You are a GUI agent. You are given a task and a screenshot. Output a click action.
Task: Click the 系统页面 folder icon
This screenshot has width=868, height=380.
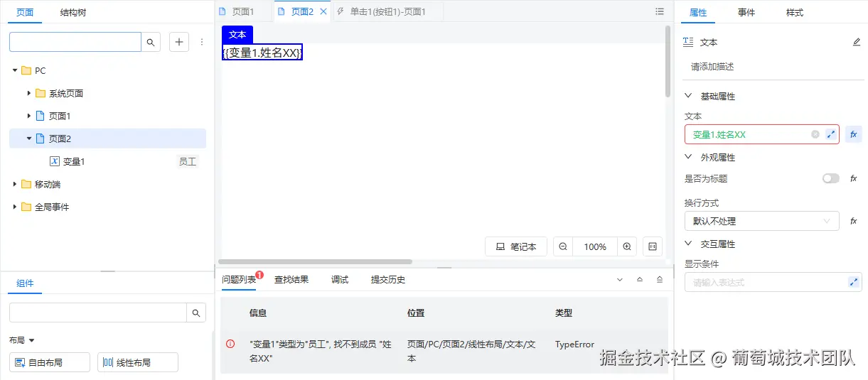[40, 93]
